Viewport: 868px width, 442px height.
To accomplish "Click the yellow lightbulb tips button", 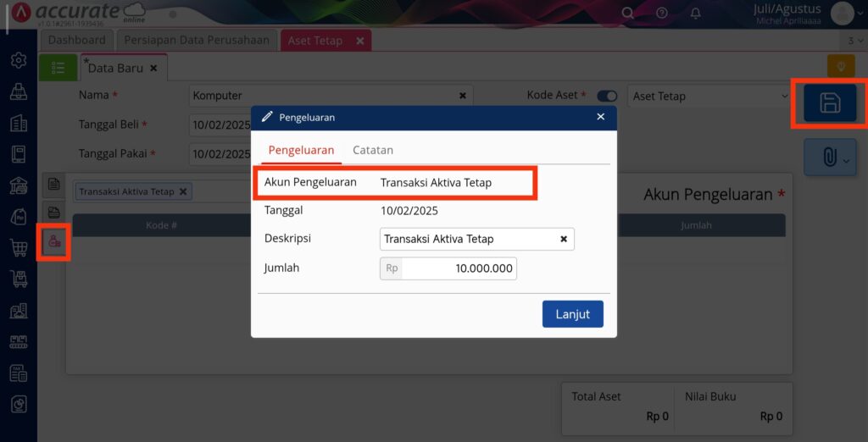I will click(841, 66).
